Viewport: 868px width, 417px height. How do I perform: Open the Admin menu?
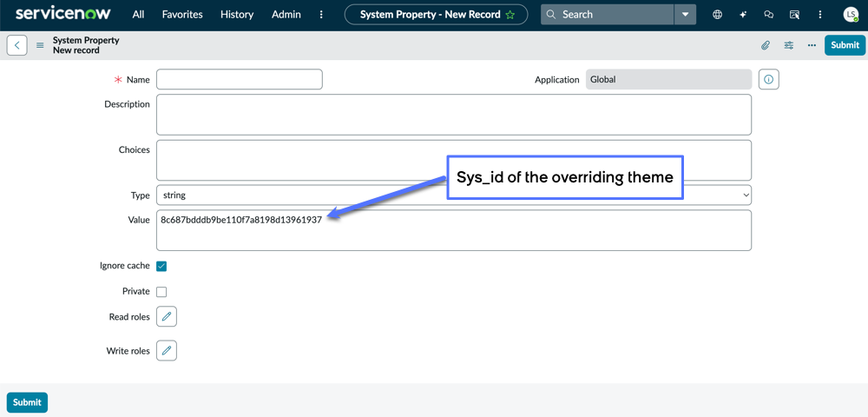(x=286, y=15)
